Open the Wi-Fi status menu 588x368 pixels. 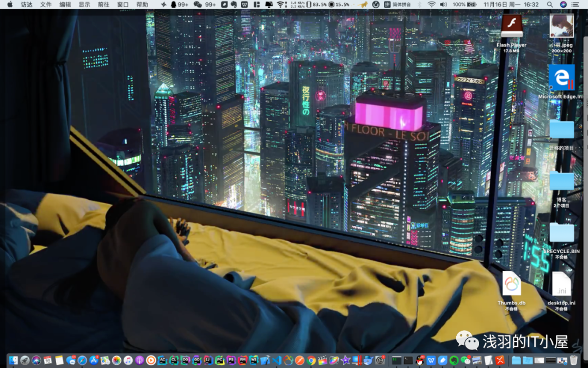point(432,4)
